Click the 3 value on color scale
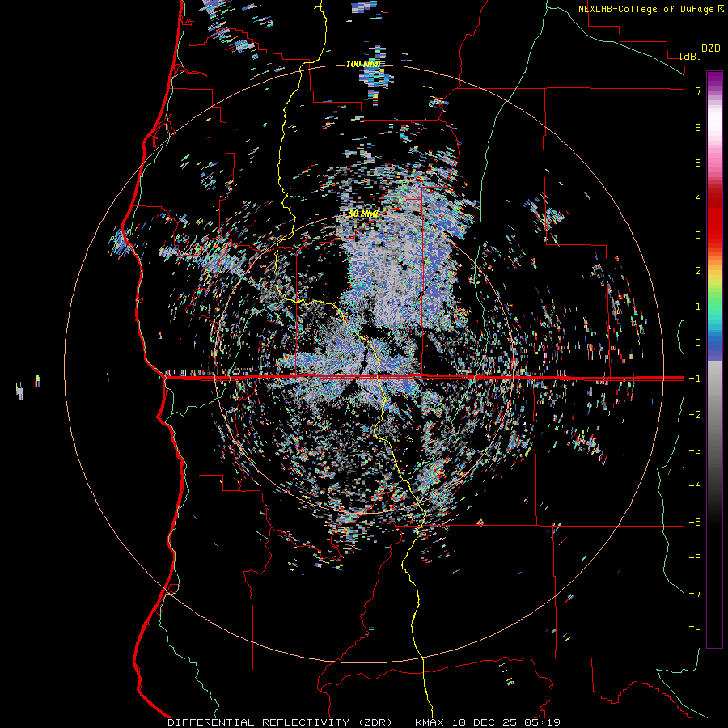Screen dimensions: 728x728 698,235
